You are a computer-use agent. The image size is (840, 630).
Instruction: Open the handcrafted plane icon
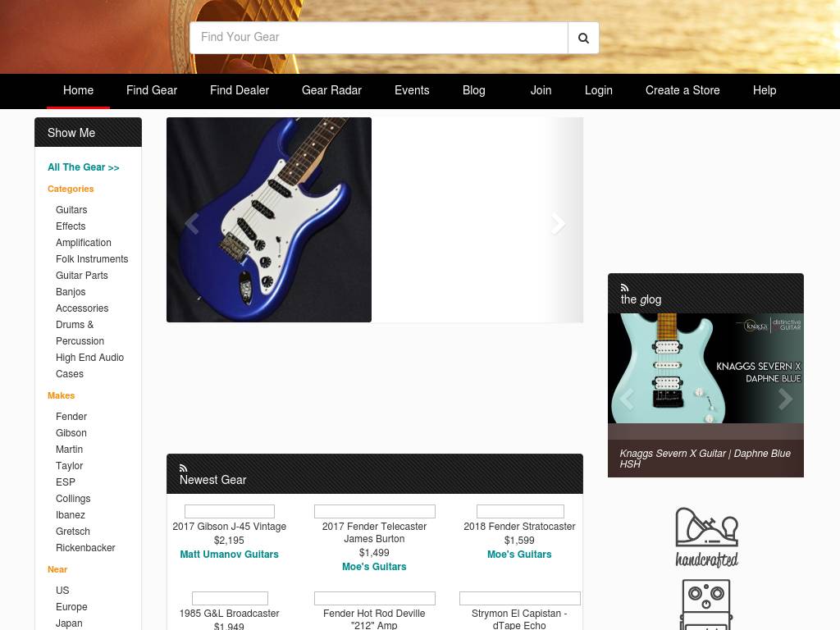click(x=706, y=536)
